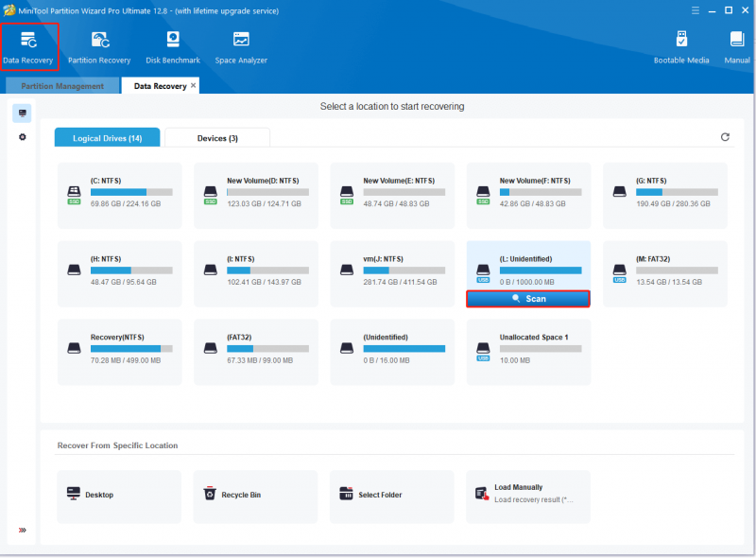Scan the L: Unidentified drive
The height and width of the screenshot is (558, 756).
[528, 299]
